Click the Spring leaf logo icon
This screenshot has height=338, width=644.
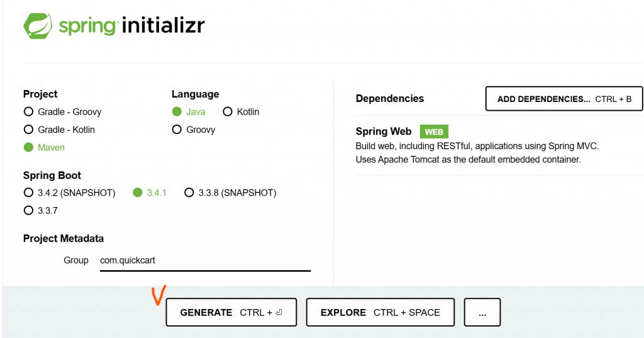tap(39, 25)
